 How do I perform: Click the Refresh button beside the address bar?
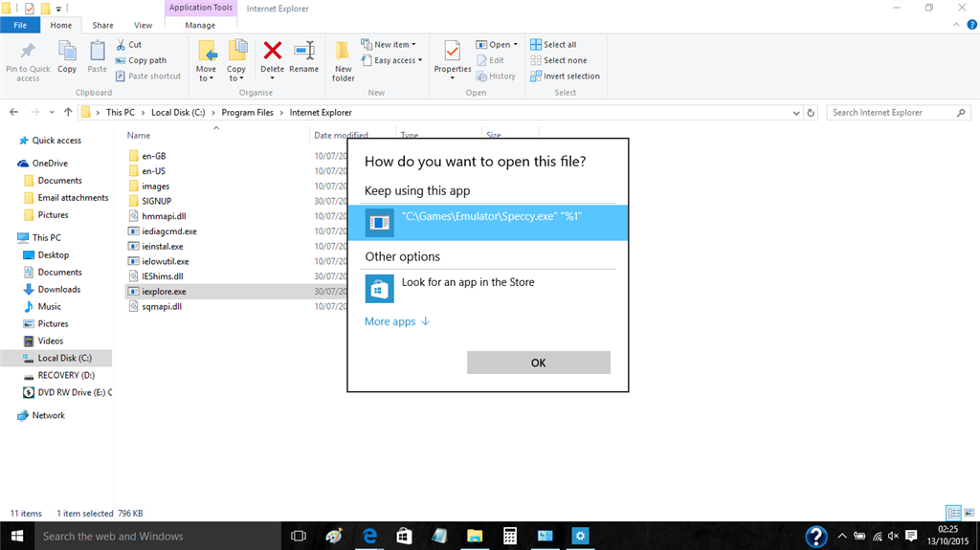[811, 113]
